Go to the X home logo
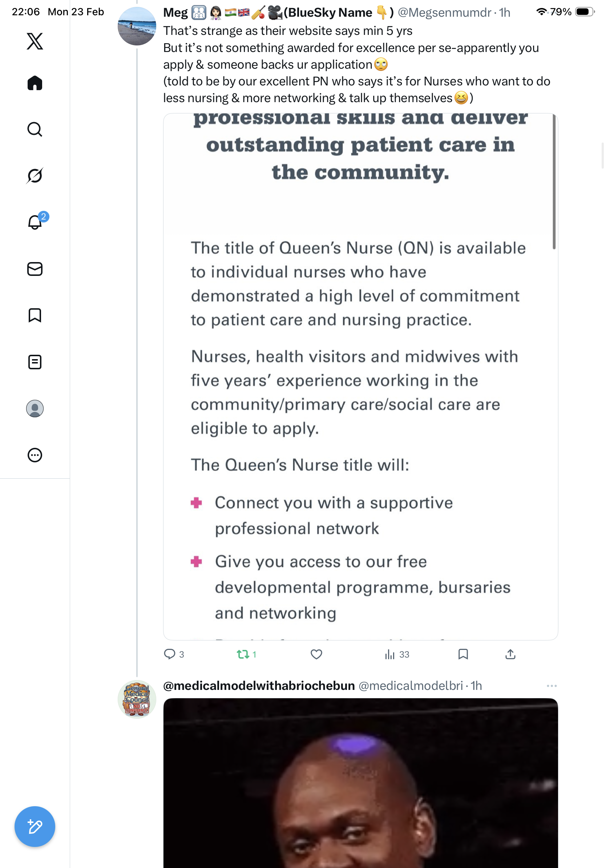The width and height of the screenshot is (606, 868). point(35,41)
